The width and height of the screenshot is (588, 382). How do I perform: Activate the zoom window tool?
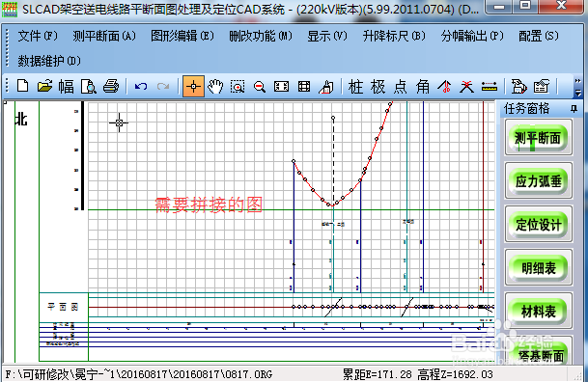click(x=238, y=87)
